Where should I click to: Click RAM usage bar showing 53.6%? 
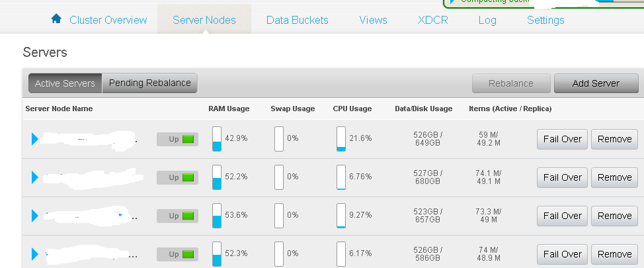pyautogui.click(x=217, y=216)
